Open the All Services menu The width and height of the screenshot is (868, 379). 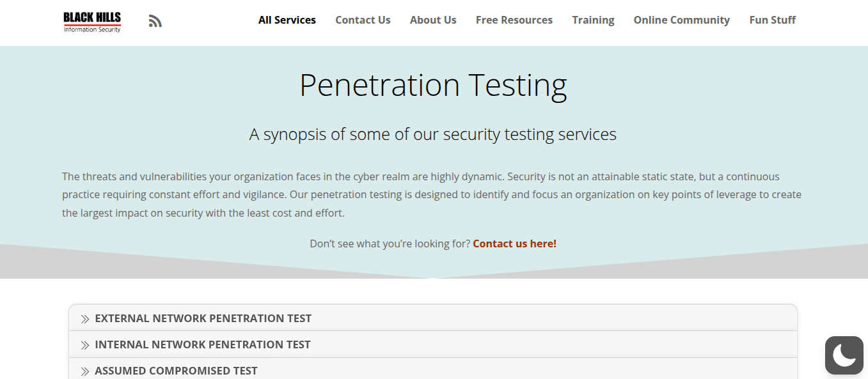click(x=287, y=20)
